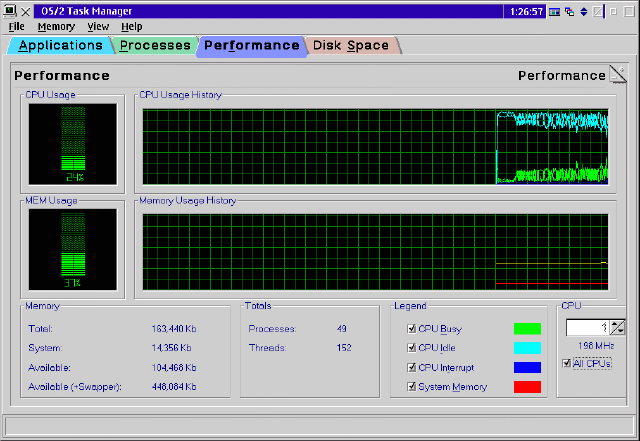Click the Memory Usage History graph
Image resolution: width=640 pixels, height=441 pixels.
pyautogui.click(x=375, y=252)
